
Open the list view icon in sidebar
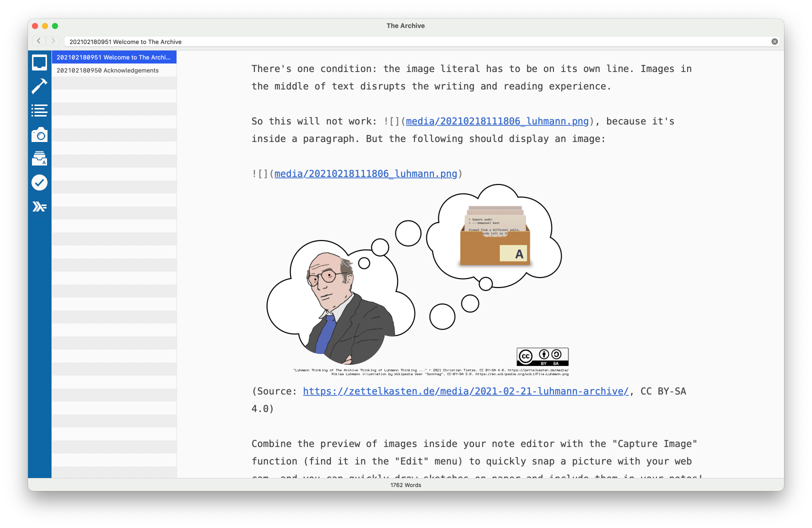(39, 110)
